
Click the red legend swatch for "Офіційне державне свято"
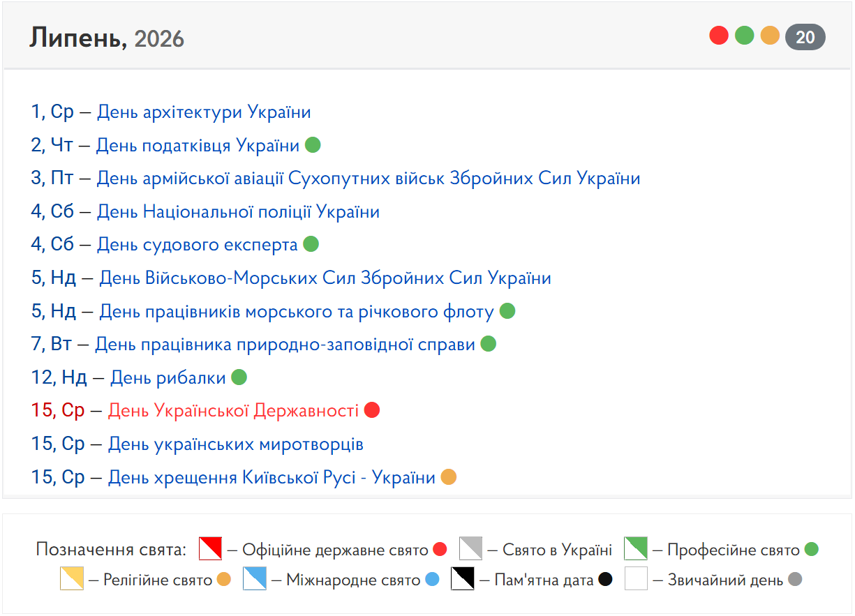click(210, 549)
